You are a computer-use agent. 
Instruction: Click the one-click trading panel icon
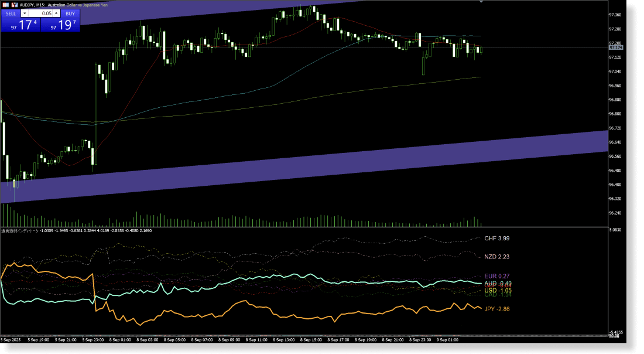coord(15,5)
